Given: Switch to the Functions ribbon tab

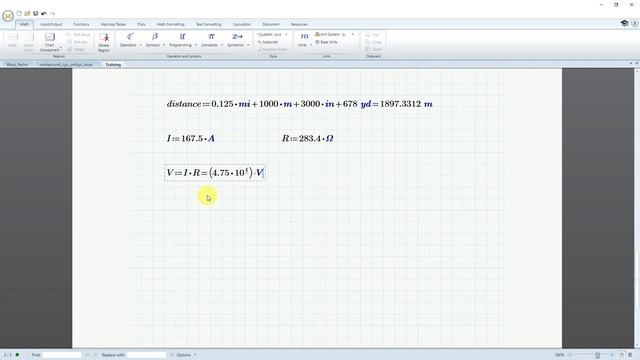Looking at the screenshot, I should point(81,24).
